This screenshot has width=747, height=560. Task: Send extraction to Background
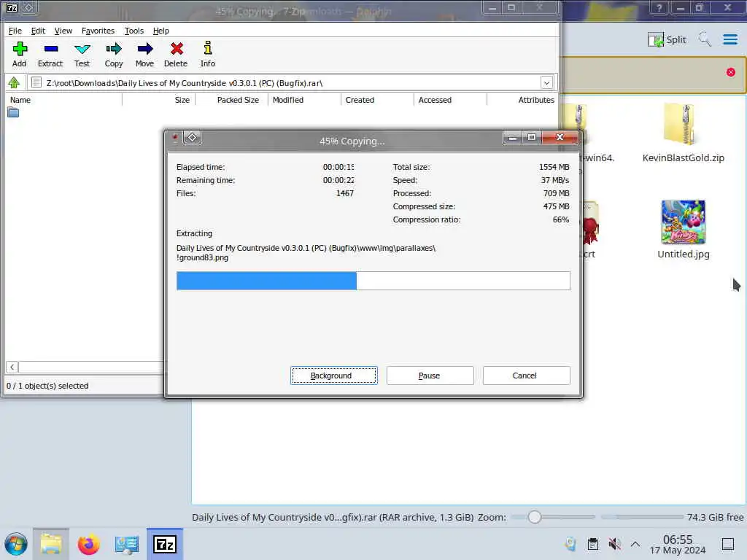tap(333, 376)
